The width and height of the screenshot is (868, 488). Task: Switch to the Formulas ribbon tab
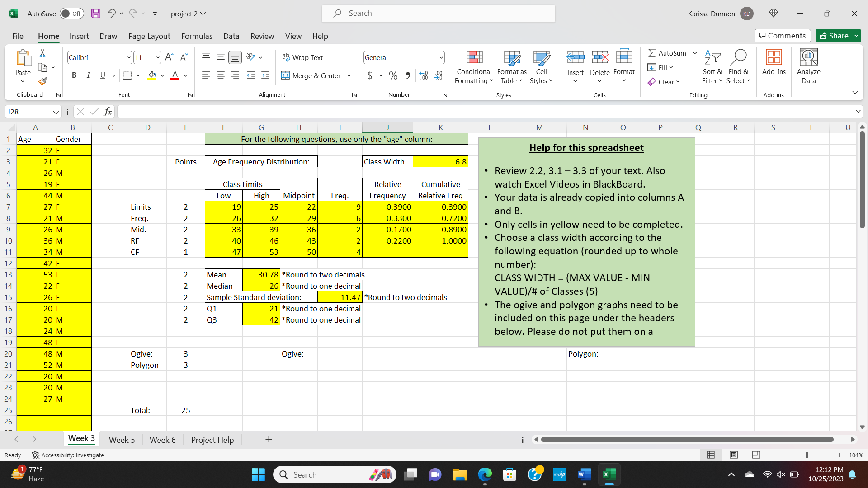pos(197,36)
